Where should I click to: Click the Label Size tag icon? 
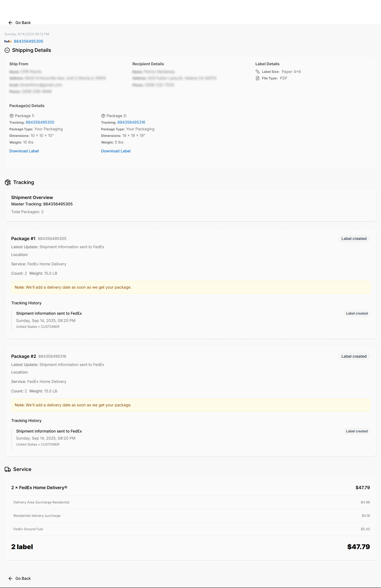coord(258,72)
